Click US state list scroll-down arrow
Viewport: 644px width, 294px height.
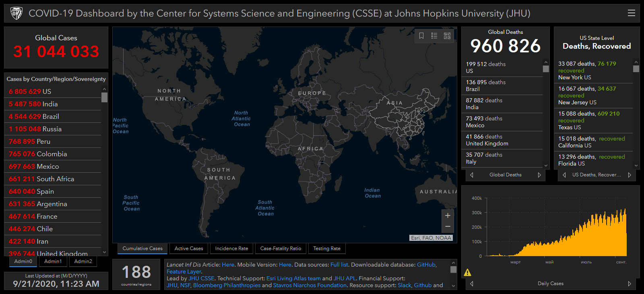pos(636,165)
